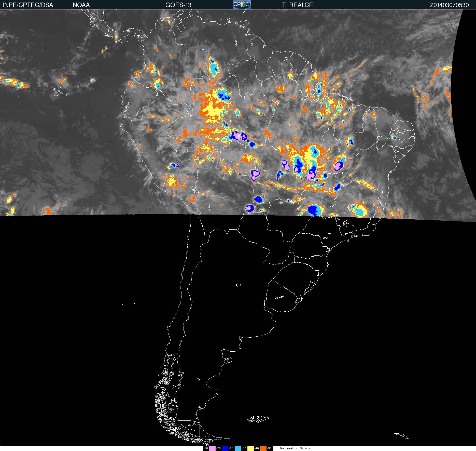Select the orange legend color box

tap(263, 448)
